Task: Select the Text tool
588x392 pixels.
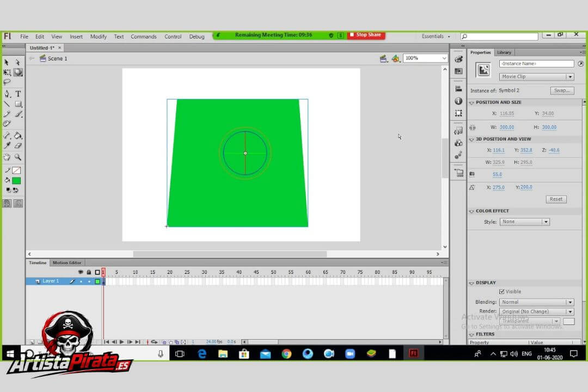Action: tap(17, 94)
